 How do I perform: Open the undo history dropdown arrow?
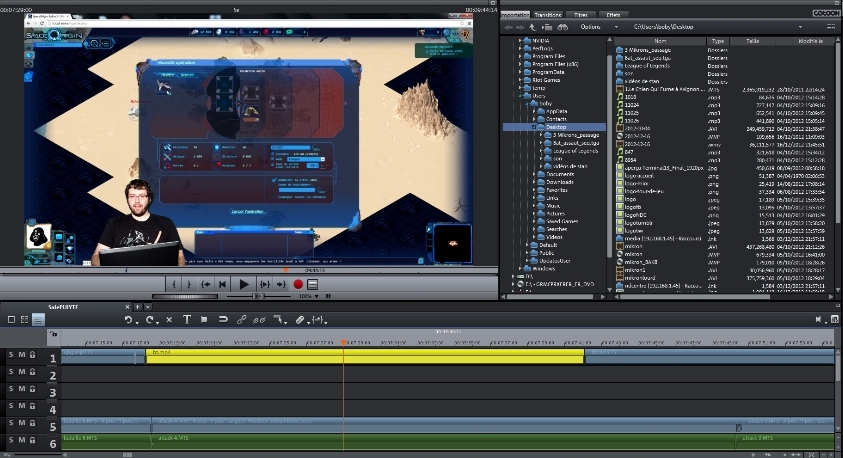pos(137,322)
